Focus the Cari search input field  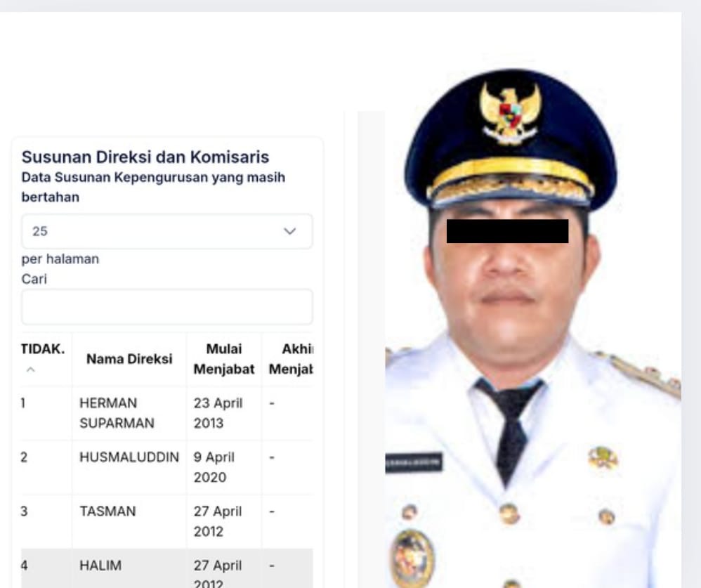coord(166,307)
